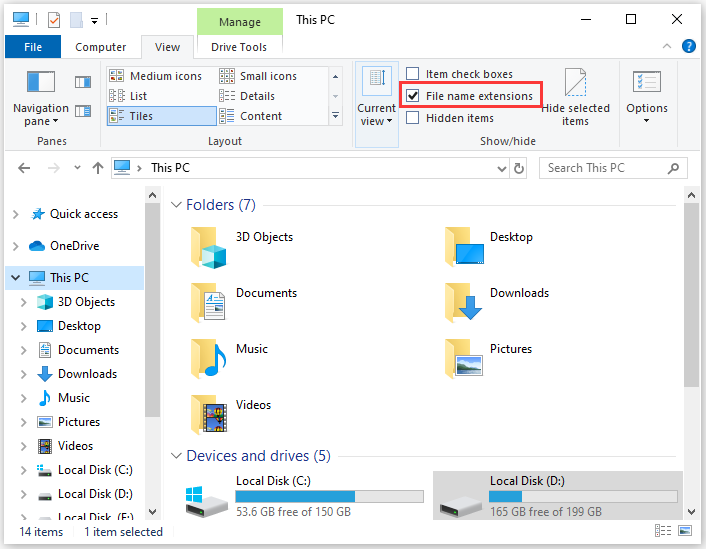Open Help with question mark icon
The width and height of the screenshot is (706, 549).
pos(688,46)
